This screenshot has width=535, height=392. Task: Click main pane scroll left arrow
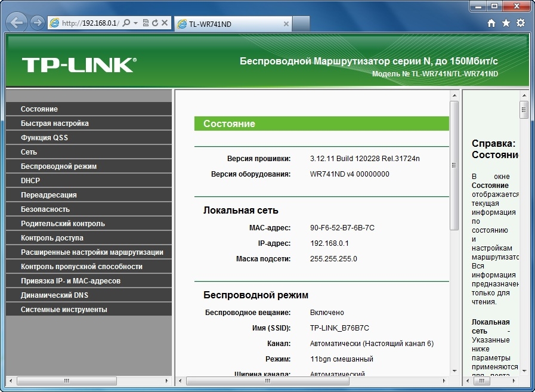click(181, 381)
